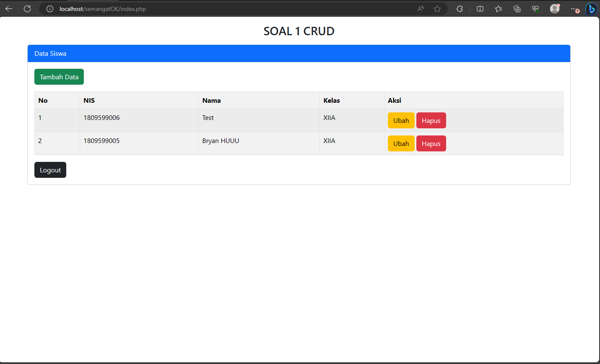The height and width of the screenshot is (364, 600).
Task: Open the Favorites list icon
Action: point(499,9)
